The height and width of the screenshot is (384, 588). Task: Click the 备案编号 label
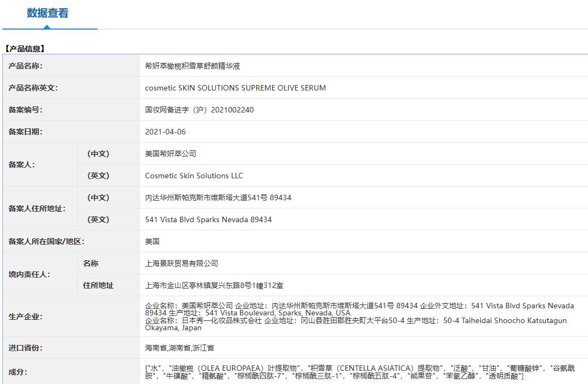click(x=25, y=110)
